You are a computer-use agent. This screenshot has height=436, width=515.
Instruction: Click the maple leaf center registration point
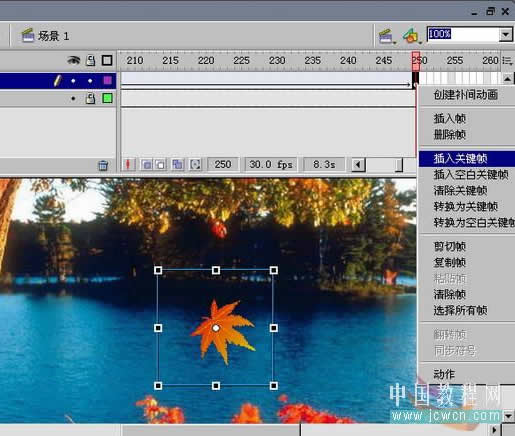pyautogui.click(x=216, y=328)
